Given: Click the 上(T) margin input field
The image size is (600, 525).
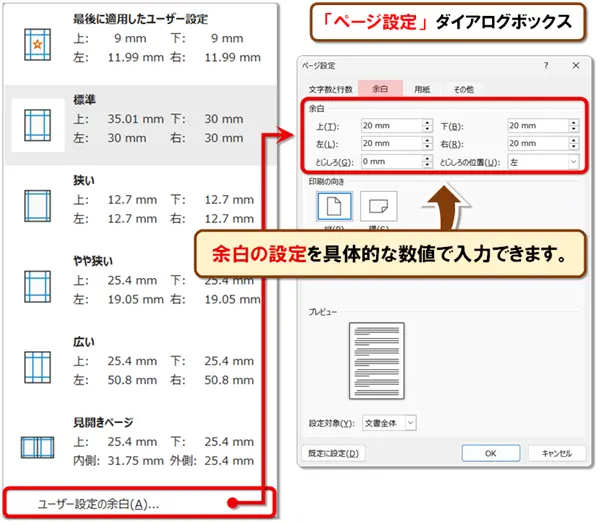Looking at the screenshot, I should point(391,126).
